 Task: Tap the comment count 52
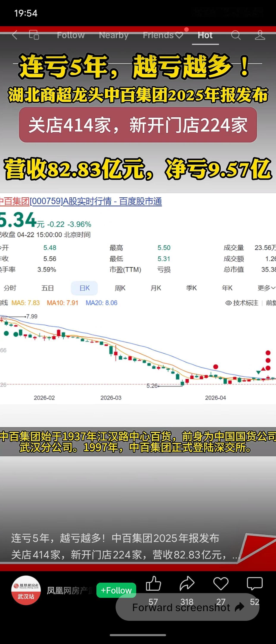[x=254, y=602]
